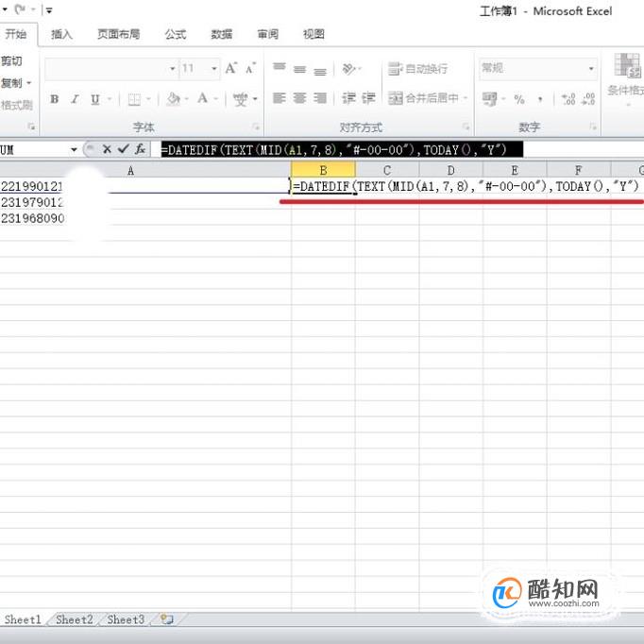Viewport: 644px width, 644px height.
Task: Switch to Sheet2 tab
Action: (75, 619)
